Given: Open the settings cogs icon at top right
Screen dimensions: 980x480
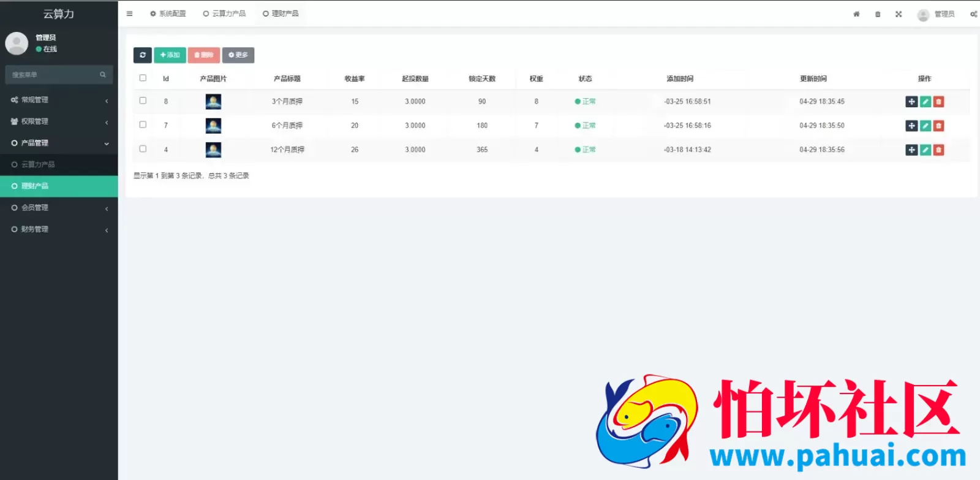Looking at the screenshot, I should coord(973,14).
